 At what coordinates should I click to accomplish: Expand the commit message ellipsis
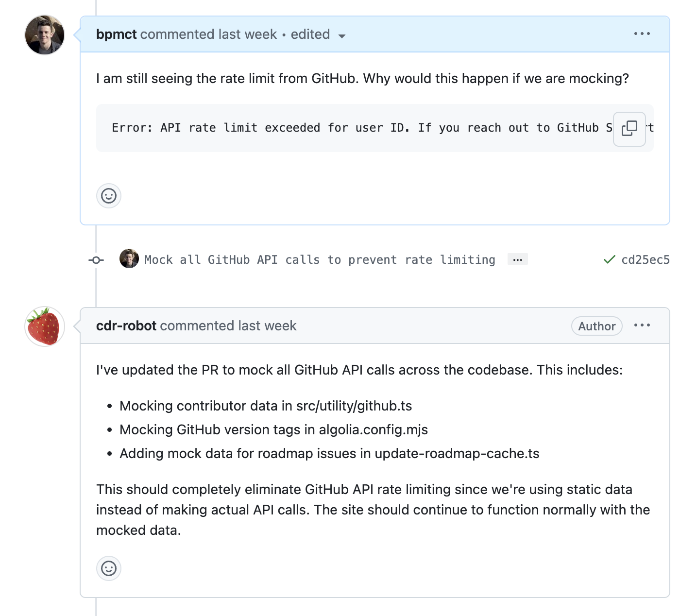point(517,259)
